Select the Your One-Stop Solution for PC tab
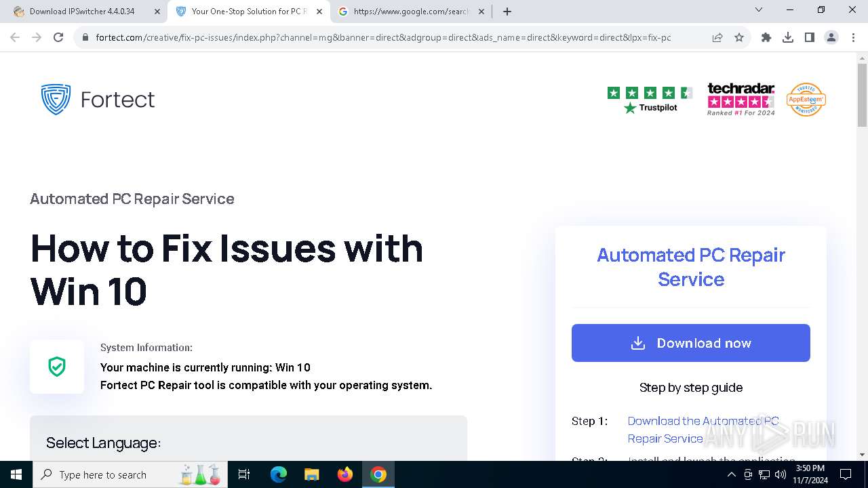868x488 pixels. coord(248,11)
